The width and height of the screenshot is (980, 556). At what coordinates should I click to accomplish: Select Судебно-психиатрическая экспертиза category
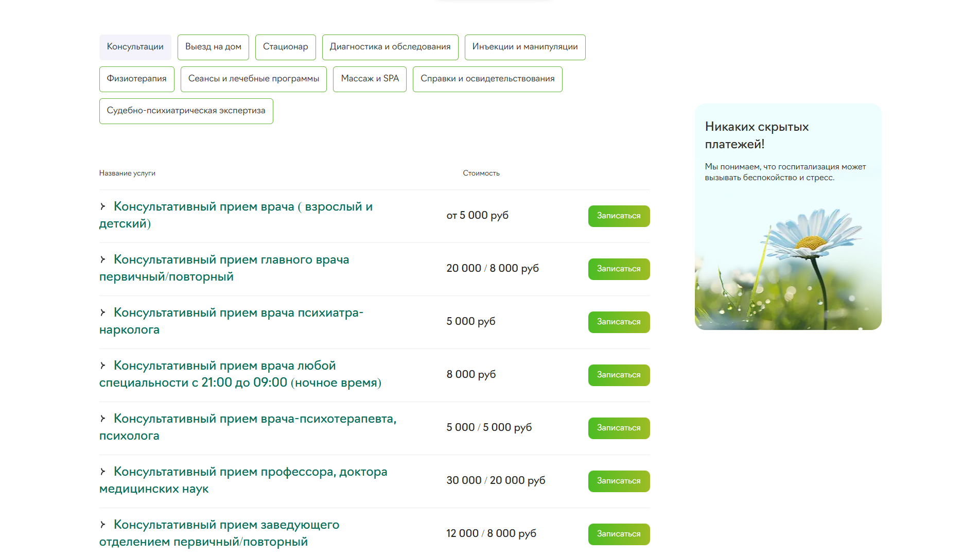[x=186, y=111]
